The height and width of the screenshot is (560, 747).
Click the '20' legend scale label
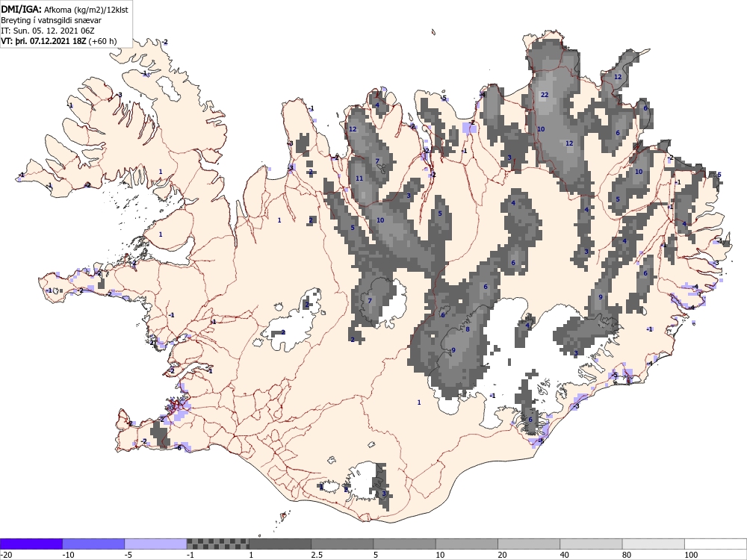(x=502, y=556)
